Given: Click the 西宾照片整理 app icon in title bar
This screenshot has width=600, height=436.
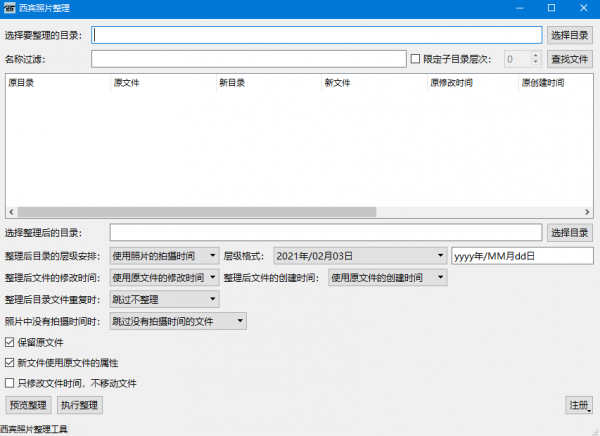Looking at the screenshot, I should pos(10,8).
